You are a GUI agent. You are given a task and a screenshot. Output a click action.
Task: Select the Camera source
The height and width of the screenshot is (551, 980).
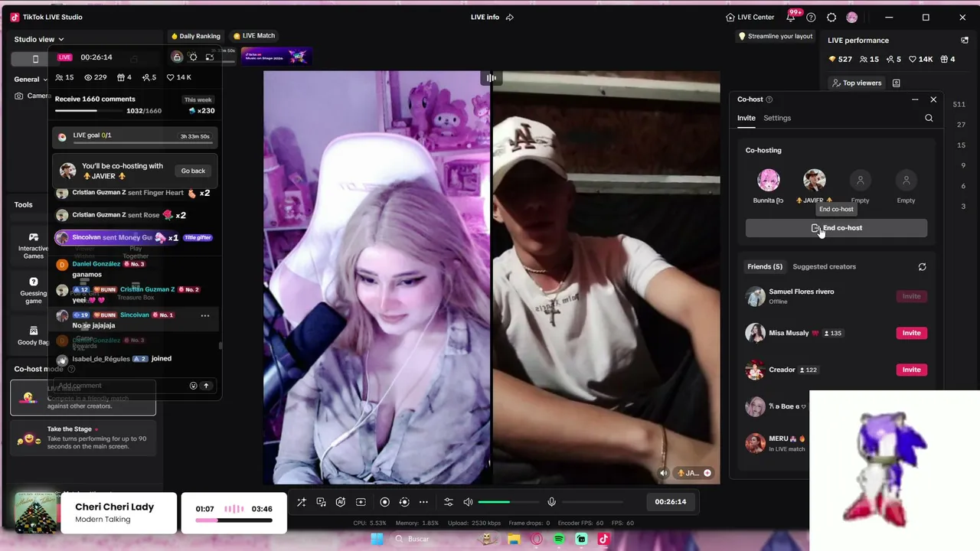(32, 96)
